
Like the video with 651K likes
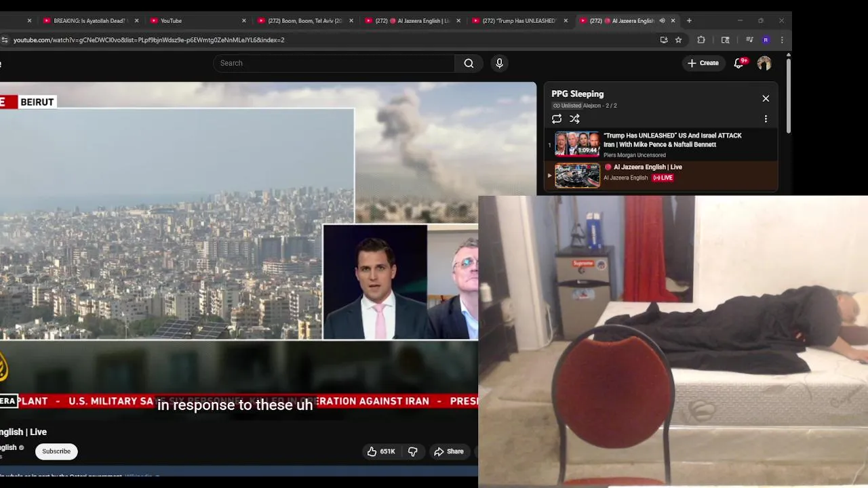381,451
